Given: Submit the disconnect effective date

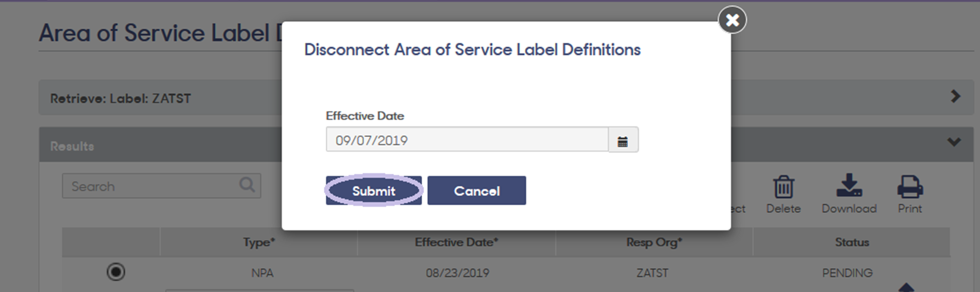Looking at the screenshot, I should click(374, 190).
